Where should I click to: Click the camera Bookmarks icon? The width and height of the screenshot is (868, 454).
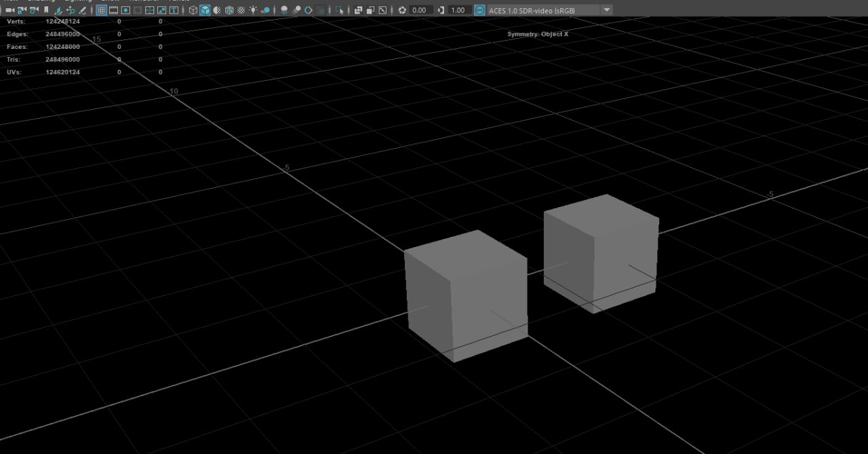pos(46,10)
